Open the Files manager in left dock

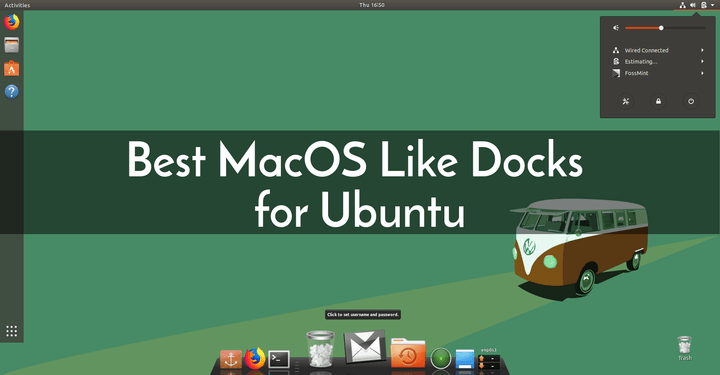(x=11, y=45)
